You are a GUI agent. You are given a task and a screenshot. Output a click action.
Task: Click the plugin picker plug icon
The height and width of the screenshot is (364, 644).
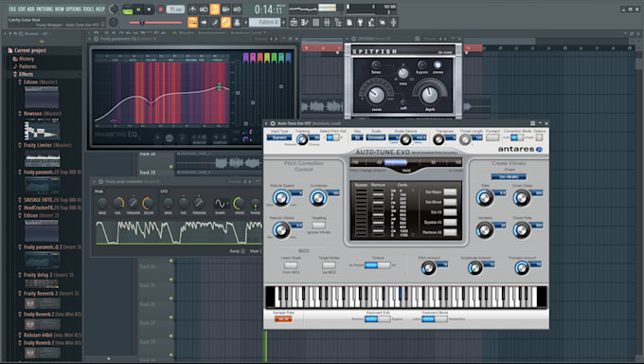[x=360, y=22]
